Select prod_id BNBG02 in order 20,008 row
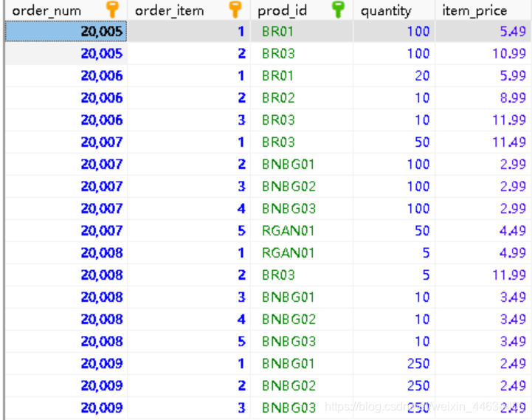The width and height of the screenshot is (532, 420). (302, 319)
